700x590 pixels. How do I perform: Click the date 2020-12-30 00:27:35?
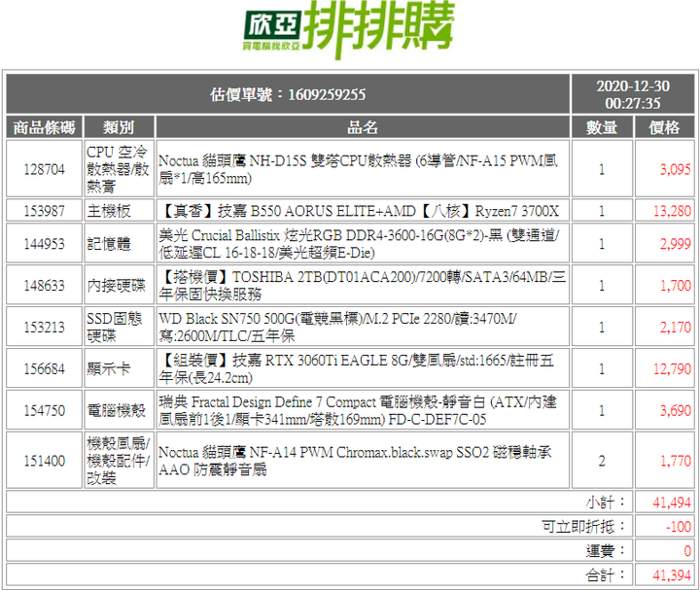point(633,94)
